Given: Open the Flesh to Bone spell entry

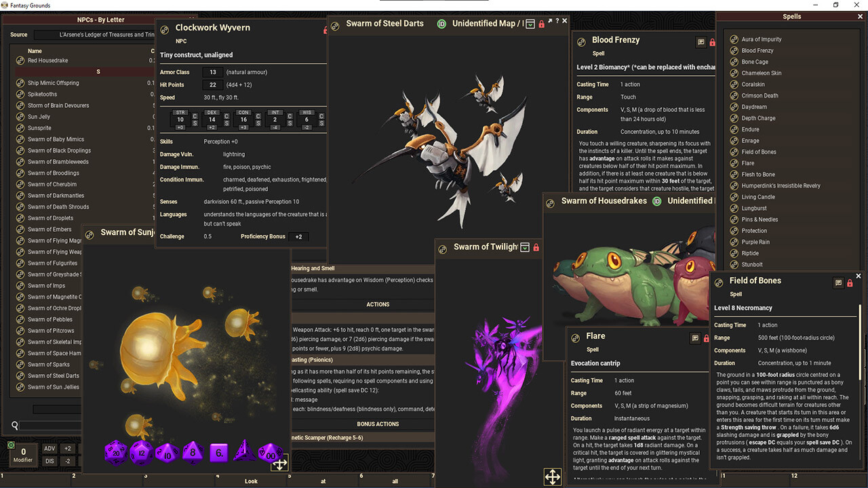Looking at the screenshot, I should point(759,174).
